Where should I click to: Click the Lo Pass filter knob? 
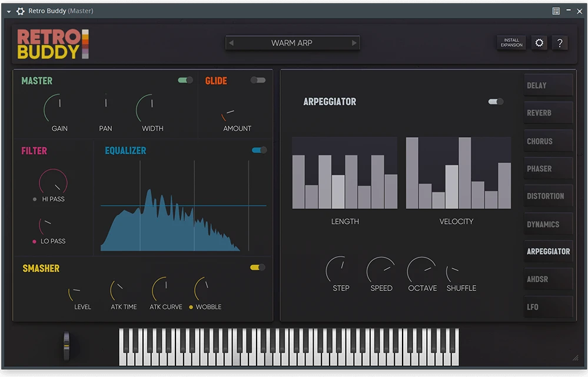click(x=47, y=226)
